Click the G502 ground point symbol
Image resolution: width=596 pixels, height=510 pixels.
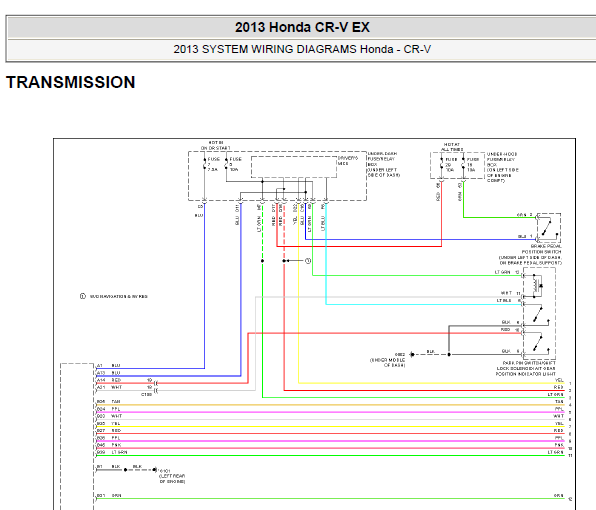[412, 355]
